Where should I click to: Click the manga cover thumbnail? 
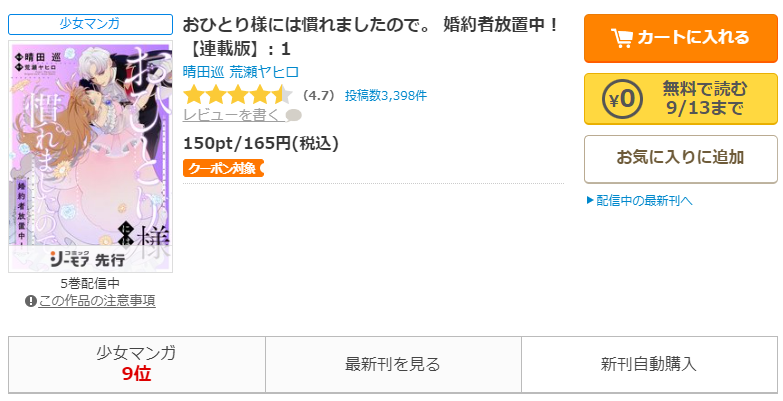tap(90, 156)
